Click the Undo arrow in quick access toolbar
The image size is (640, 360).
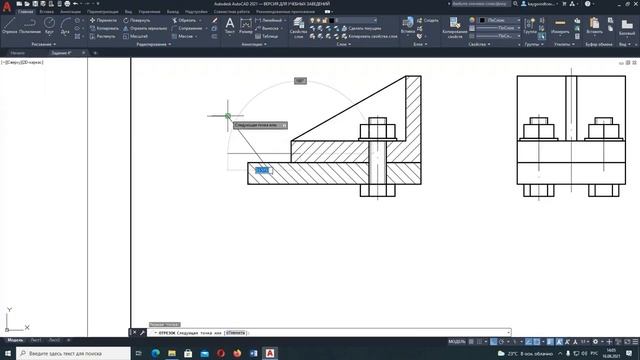[x=75, y=4]
